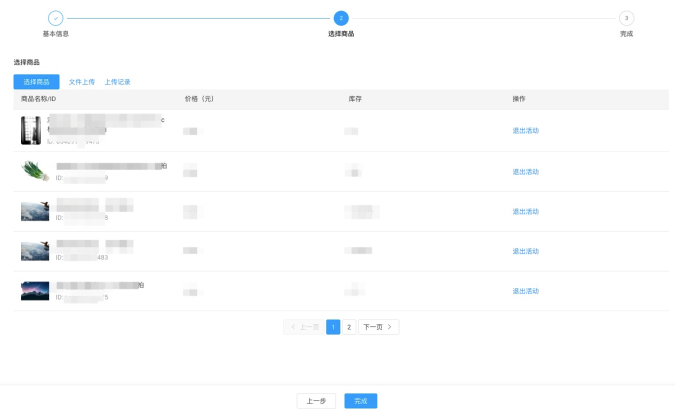This screenshot has width=675, height=415.
Task: Select page 1 in pagination
Action: click(333, 327)
